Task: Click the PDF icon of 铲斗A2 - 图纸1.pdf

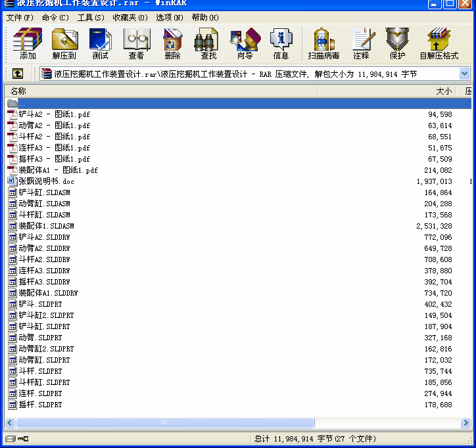Action: coord(12,114)
